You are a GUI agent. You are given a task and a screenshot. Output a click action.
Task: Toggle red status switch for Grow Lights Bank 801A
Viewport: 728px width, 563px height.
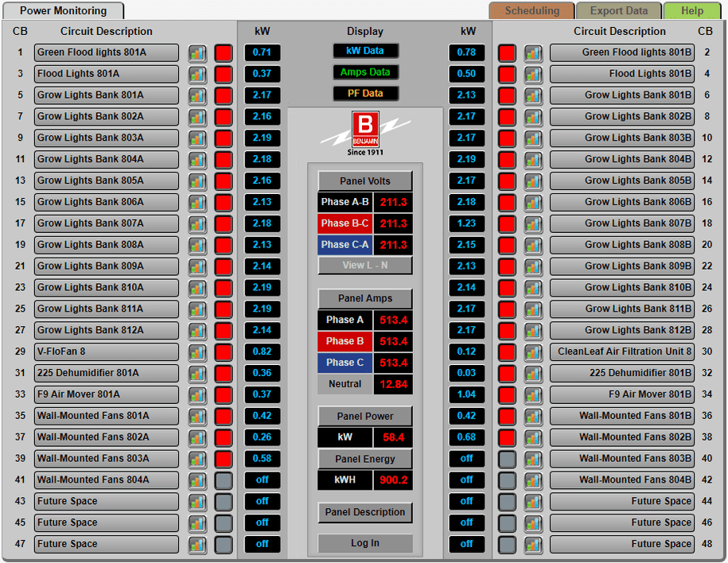point(224,96)
